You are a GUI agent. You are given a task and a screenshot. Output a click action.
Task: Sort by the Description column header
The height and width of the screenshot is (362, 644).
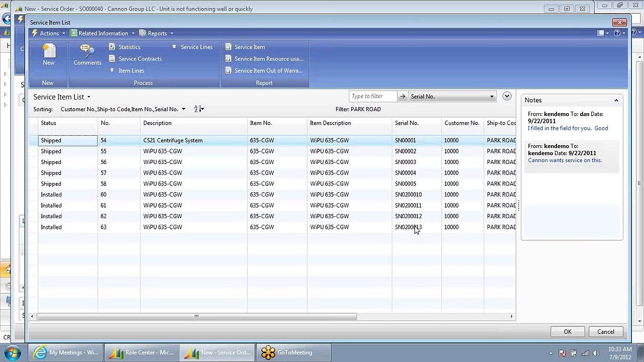point(193,123)
